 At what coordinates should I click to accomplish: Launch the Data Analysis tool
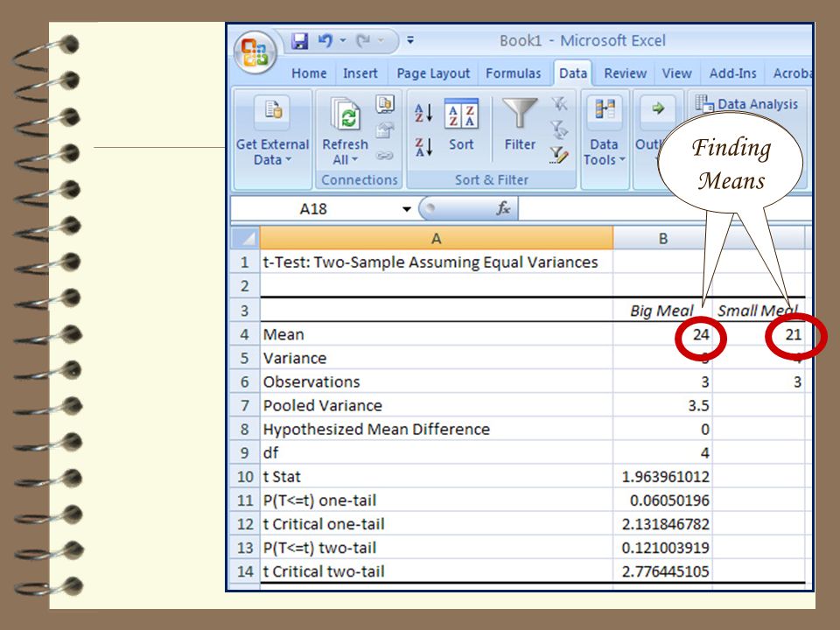(x=746, y=104)
